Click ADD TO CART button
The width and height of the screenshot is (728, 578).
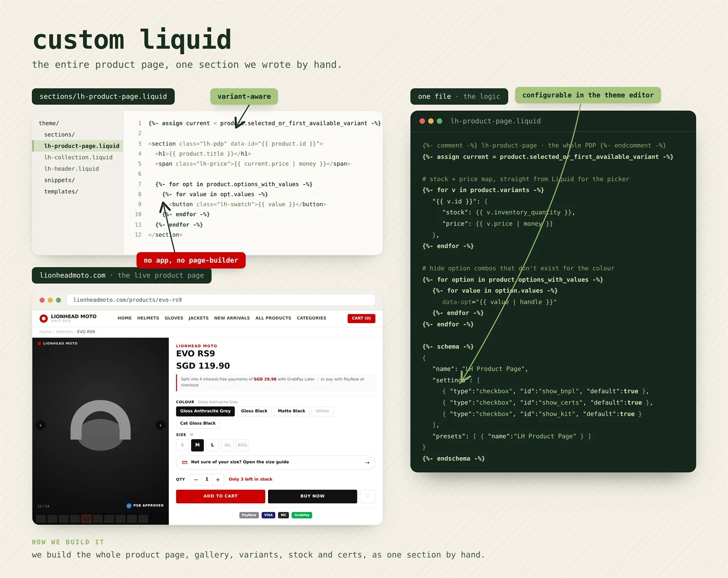[221, 496]
